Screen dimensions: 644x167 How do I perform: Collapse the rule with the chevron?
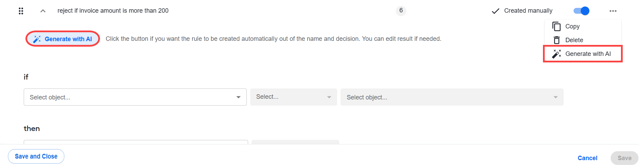coord(43,11)
